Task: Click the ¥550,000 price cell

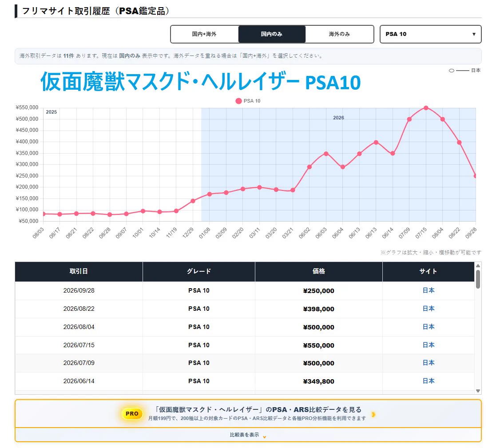Action: (x=318, y=345)
